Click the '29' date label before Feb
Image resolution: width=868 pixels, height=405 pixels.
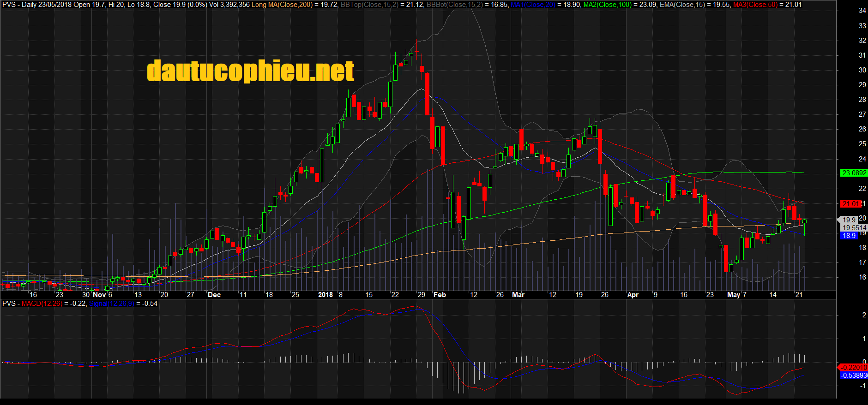(x=421, y=295)
